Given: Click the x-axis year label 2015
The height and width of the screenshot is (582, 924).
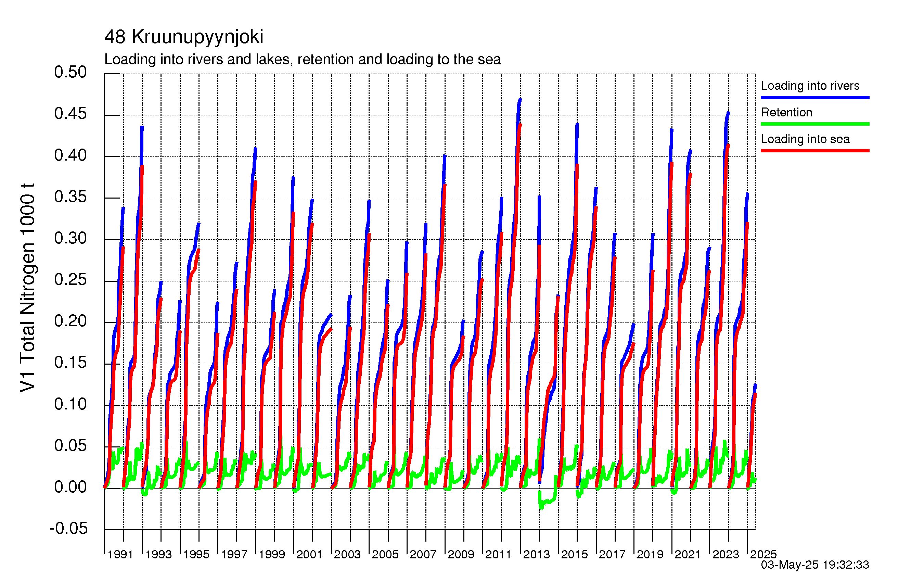Looking at the screenshot, I should point(575,554).
